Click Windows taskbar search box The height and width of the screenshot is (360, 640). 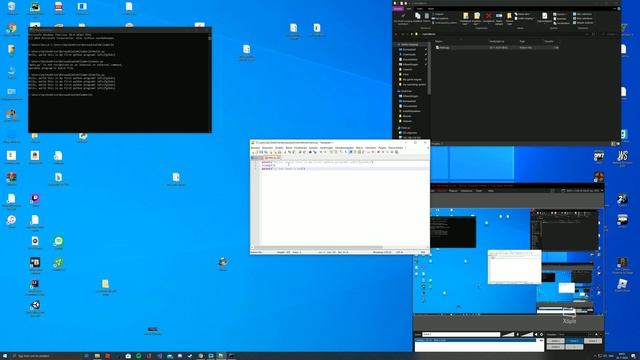click(x=46, y=356)
